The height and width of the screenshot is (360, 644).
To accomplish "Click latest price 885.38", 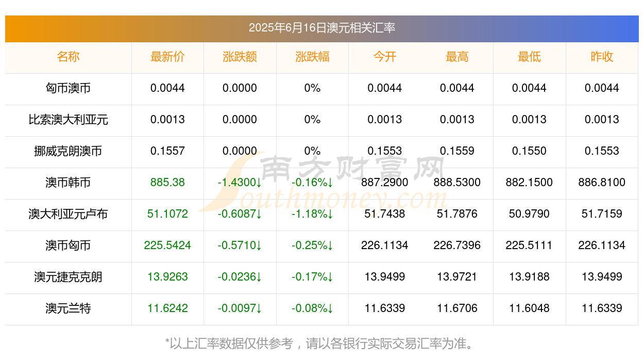I will tap(167, 183).
